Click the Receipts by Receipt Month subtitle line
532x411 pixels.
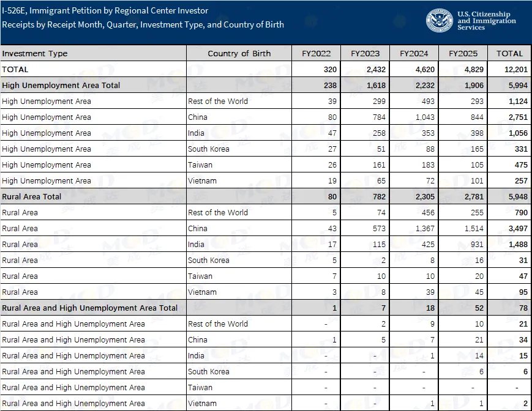[143, 25]
